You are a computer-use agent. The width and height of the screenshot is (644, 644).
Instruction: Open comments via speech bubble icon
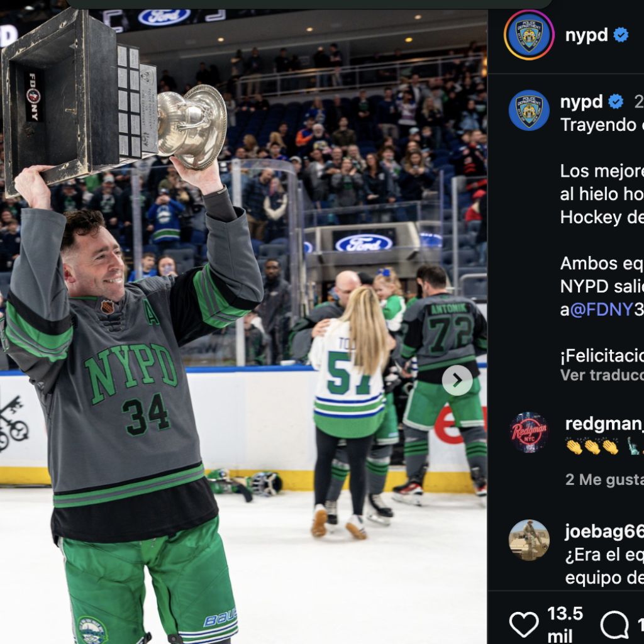[614, 625]
